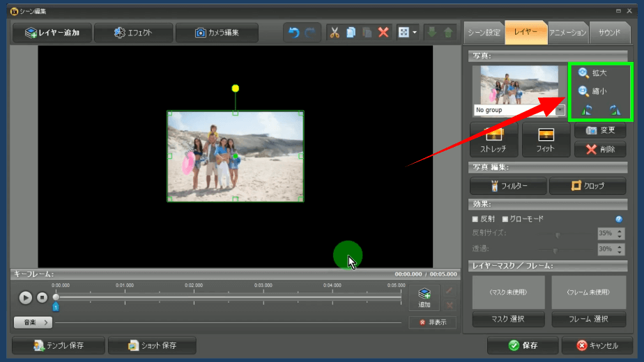Open the fit-view dropdown arrow in toolbar
The image size is (644, 362).
click(x=415, y=33)
